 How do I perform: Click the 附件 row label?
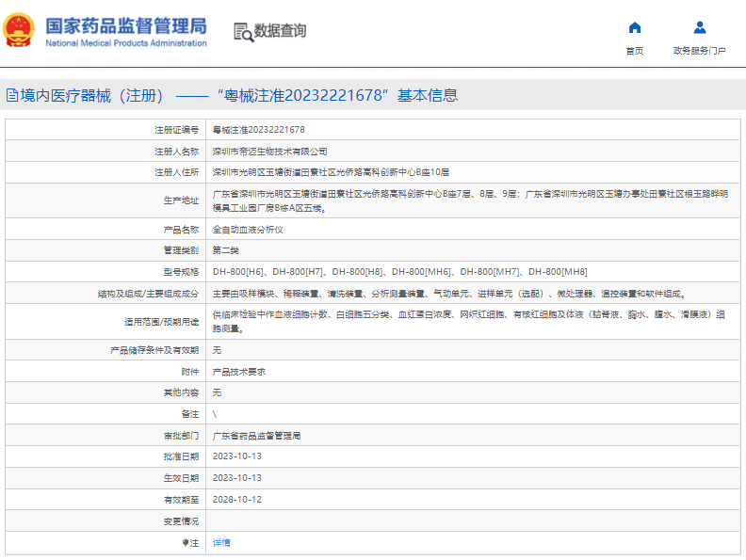tap(190, 372)
